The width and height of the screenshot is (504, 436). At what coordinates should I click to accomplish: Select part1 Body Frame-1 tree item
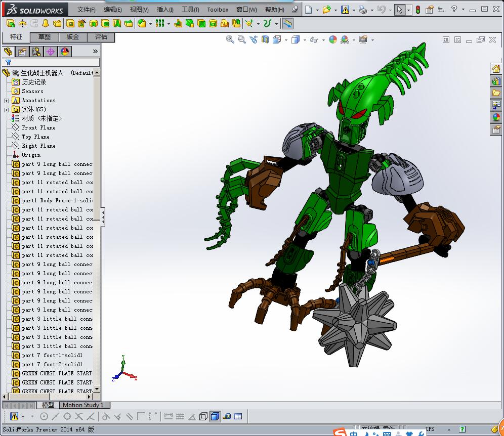point(53,200)
